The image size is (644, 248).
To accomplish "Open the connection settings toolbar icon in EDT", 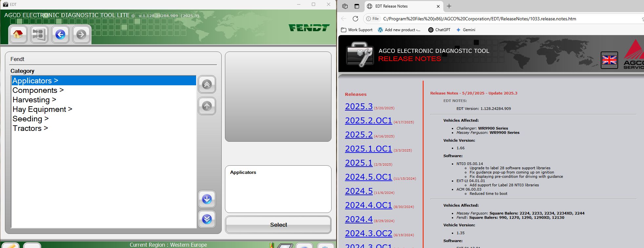I will tap(39, 34).
